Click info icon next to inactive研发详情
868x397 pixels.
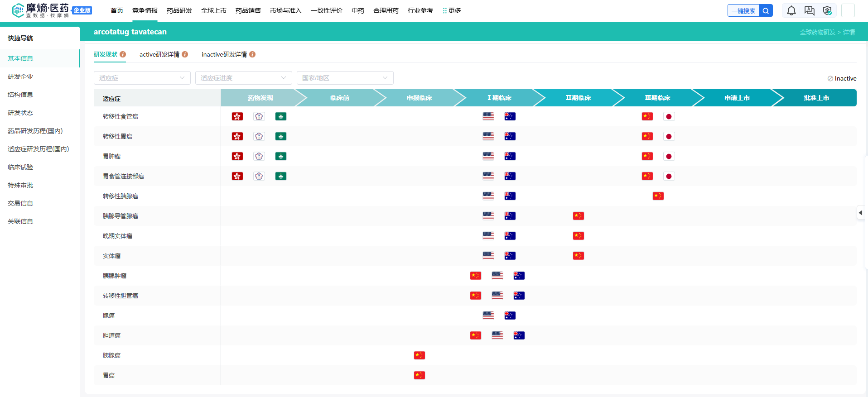point(252,54)
